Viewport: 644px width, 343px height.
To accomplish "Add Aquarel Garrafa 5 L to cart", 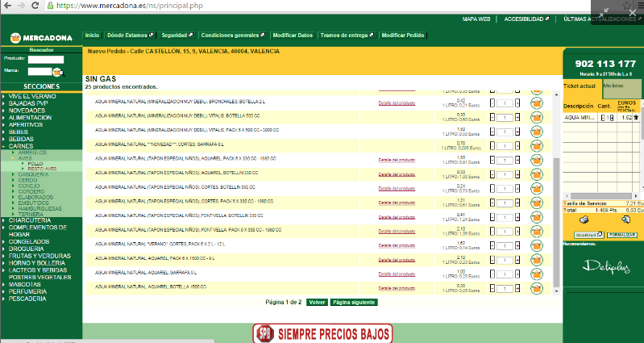I will [x=536, y=274].
